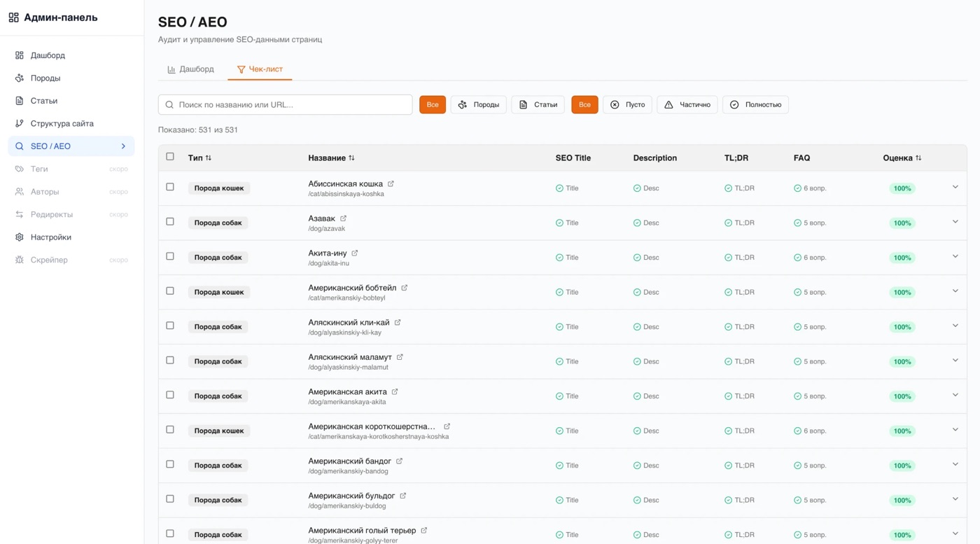Expand the Азавак row chevron
This screenshot has height=544, width=980.
955,222
